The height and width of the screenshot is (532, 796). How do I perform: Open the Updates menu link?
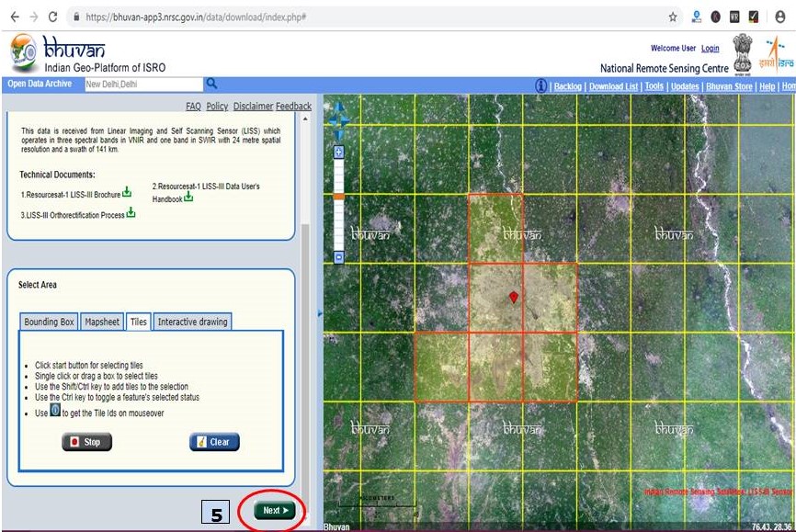click(x=685, y=86)
